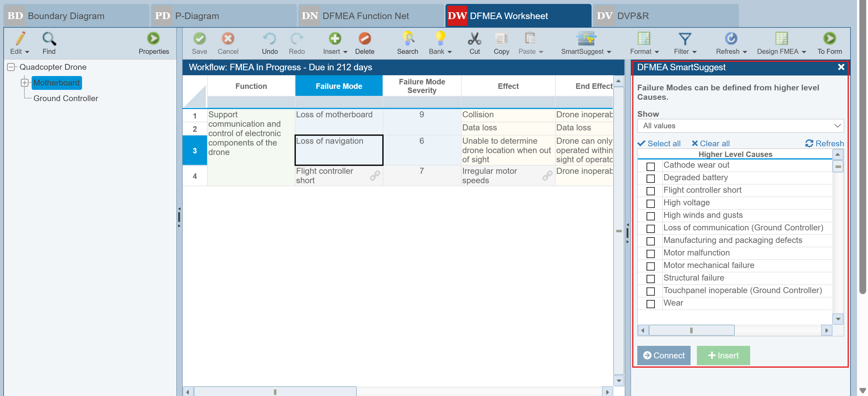The image size is (868, 396).
Task: Tick the High voltage checkbox
Action: [x=650, y=203]
